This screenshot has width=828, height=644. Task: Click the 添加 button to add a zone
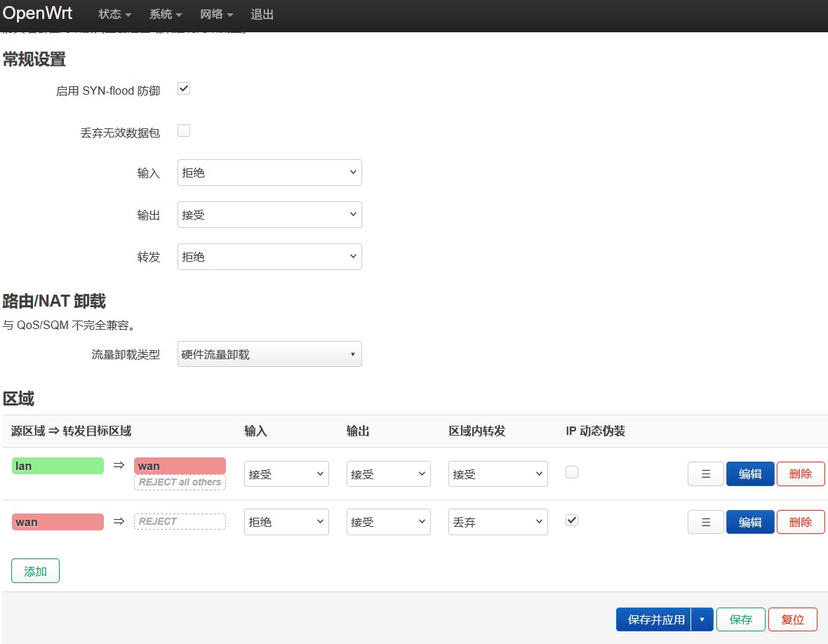pos(35,571)
